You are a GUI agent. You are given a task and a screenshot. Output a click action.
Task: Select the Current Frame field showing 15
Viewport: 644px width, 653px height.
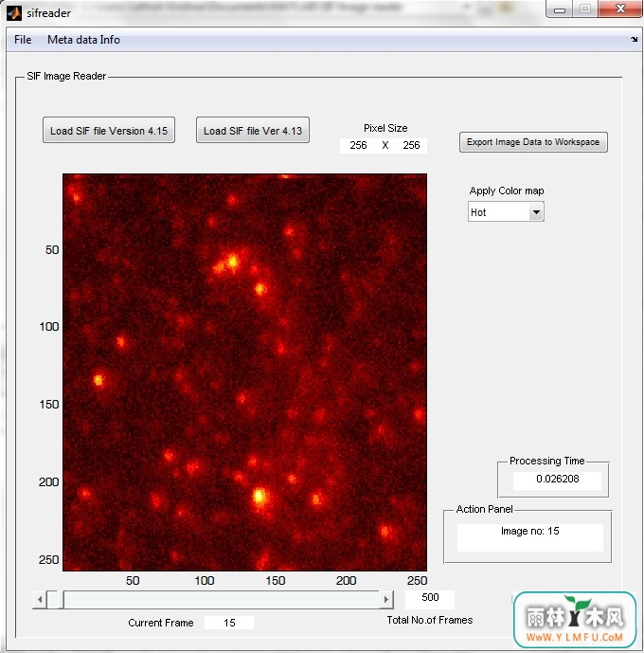[x=229, y=623]
